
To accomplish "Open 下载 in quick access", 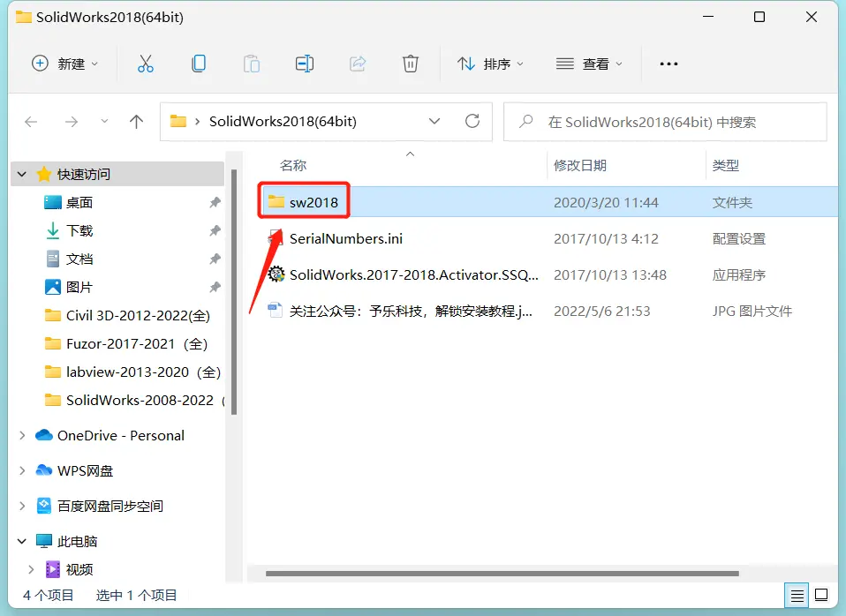I will tap(79, 230).
